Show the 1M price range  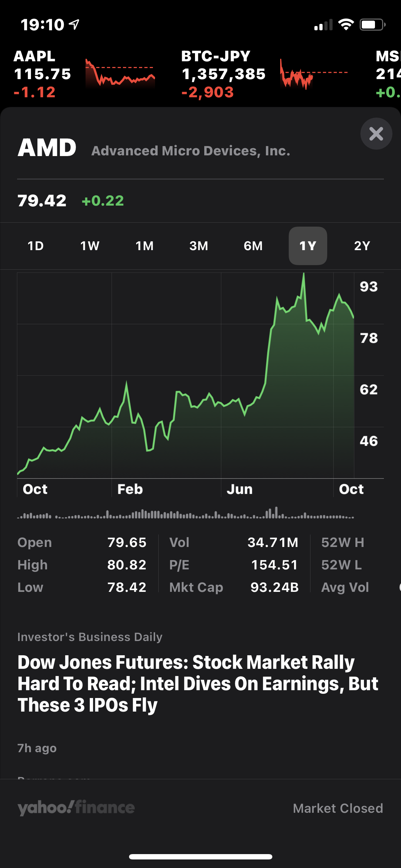(144, 246)
